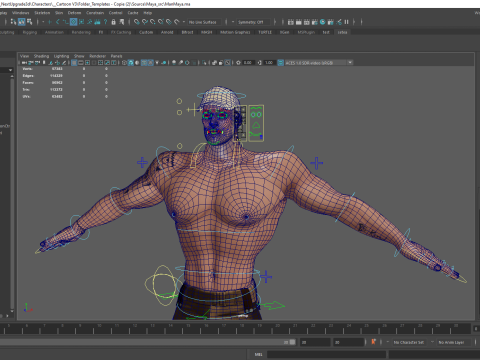
Task: Open Render Settings icon
Action: point(315,22)
